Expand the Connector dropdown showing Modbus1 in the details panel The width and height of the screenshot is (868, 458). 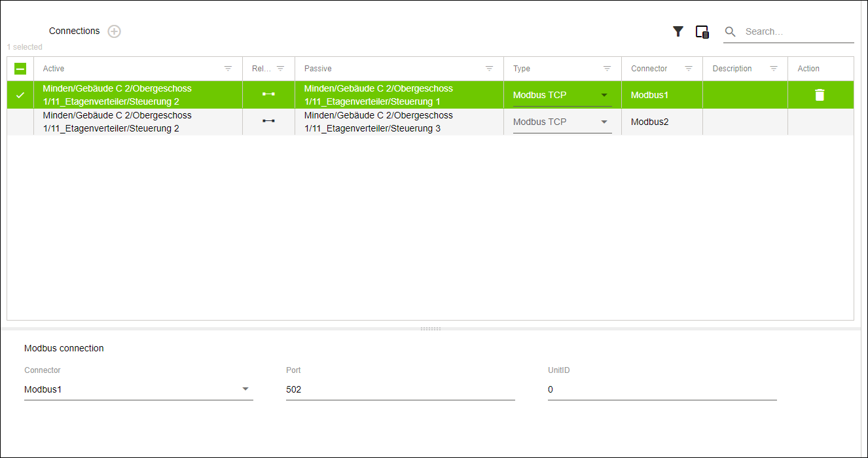[138, 390]
